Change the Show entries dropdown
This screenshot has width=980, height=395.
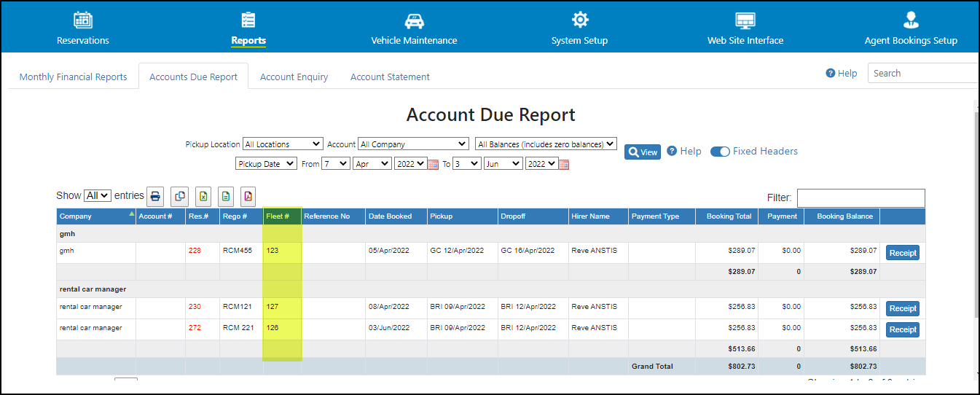pos(98,195)
